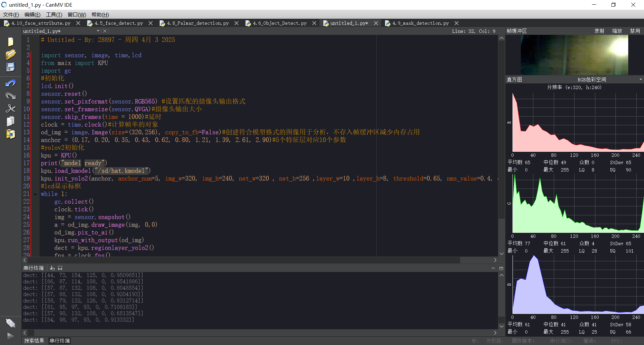Toggle frame buffer 禁用 (Disable)
Viewport: 644px width, 345px height.
tap(635, 31)
